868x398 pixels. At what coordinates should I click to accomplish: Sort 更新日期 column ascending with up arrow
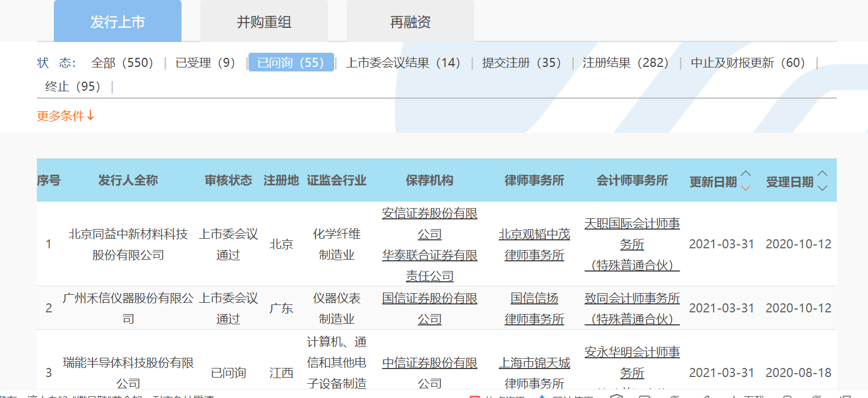(746, 173)
